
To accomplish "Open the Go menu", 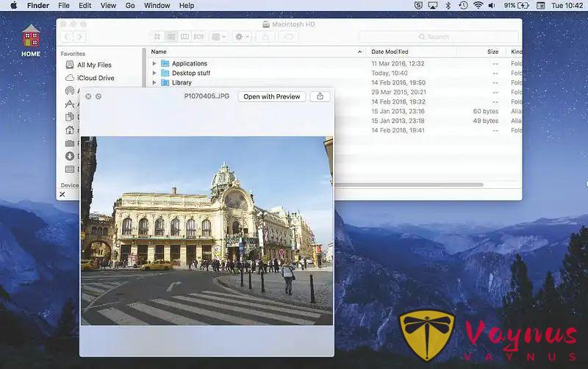I will coord(130,5).
